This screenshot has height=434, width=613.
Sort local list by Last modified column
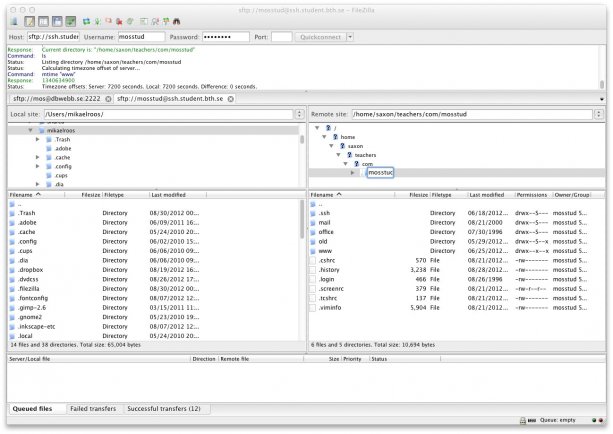pyautogui.click(x=178, y=195)
